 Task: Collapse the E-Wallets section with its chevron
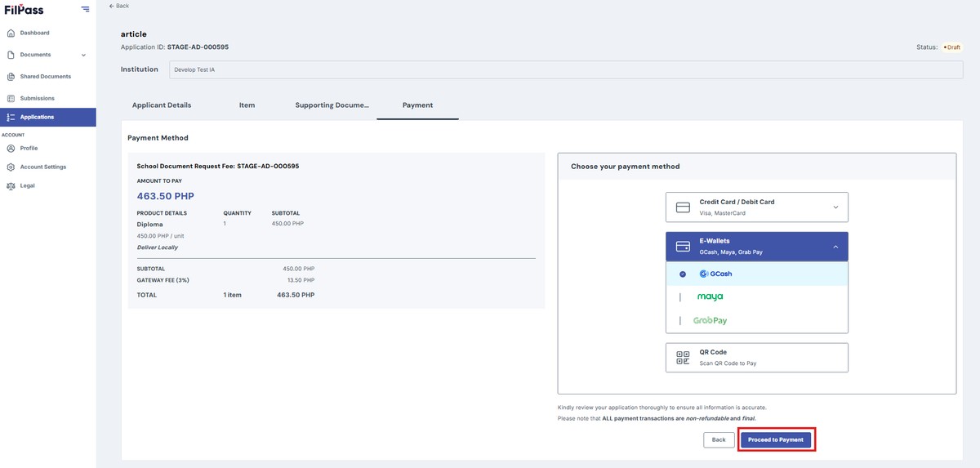tap(835, 247)
